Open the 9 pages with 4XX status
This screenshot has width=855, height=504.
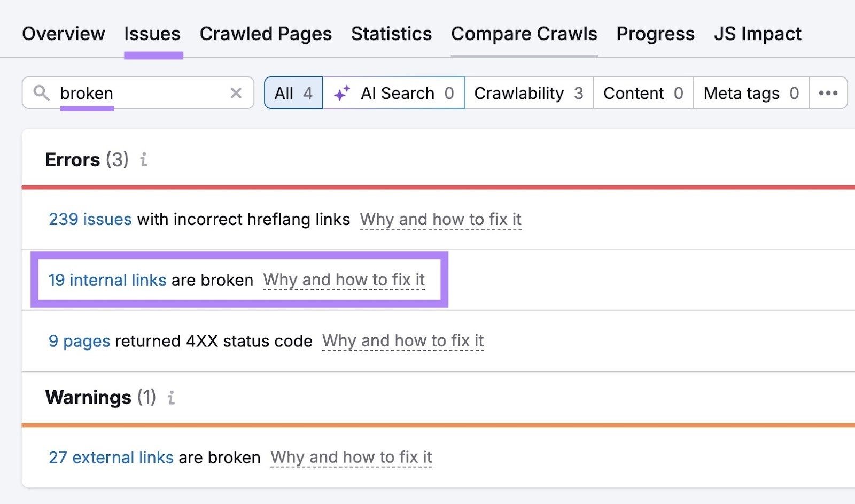pos(79,341)
